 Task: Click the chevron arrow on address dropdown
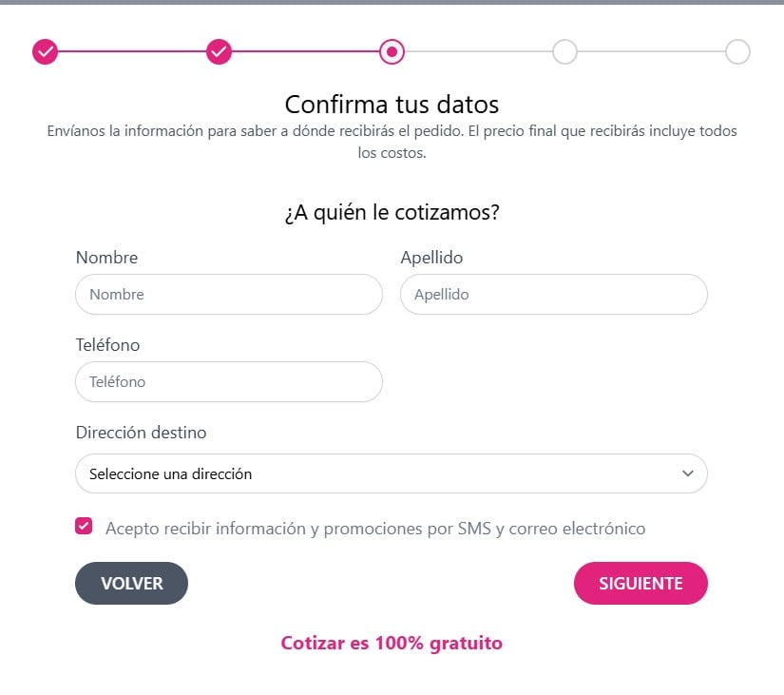click(688, 473)
